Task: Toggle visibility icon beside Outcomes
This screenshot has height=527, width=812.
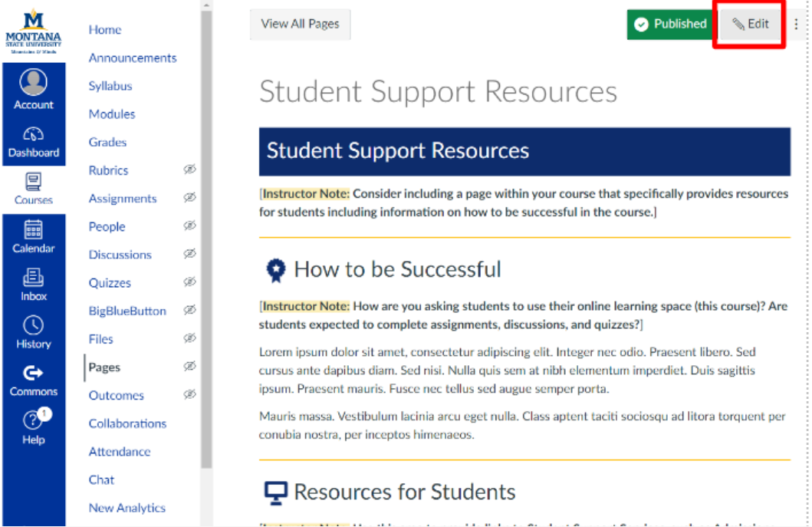Action: click(x=190, y=395)
